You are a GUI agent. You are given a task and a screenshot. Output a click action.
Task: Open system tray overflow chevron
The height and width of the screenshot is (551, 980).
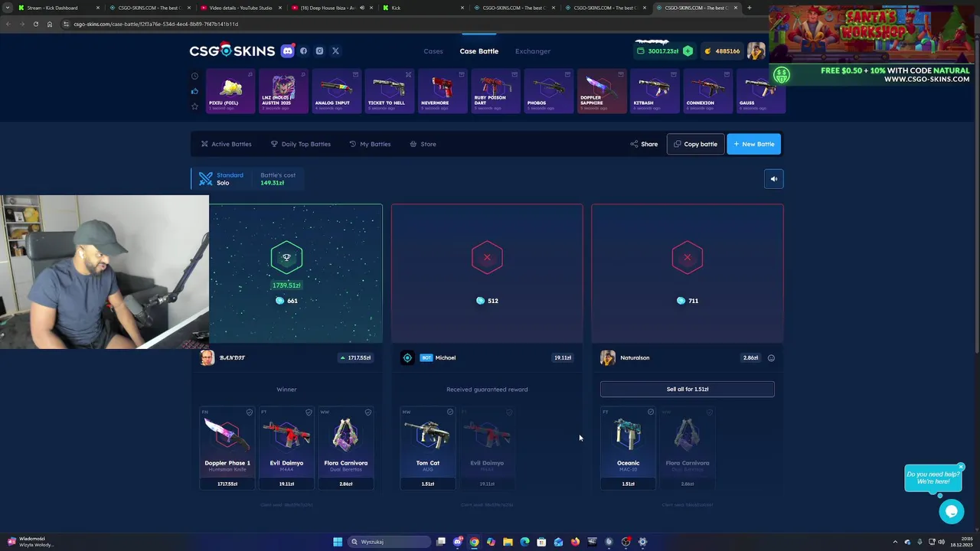[x=895, y=542]
